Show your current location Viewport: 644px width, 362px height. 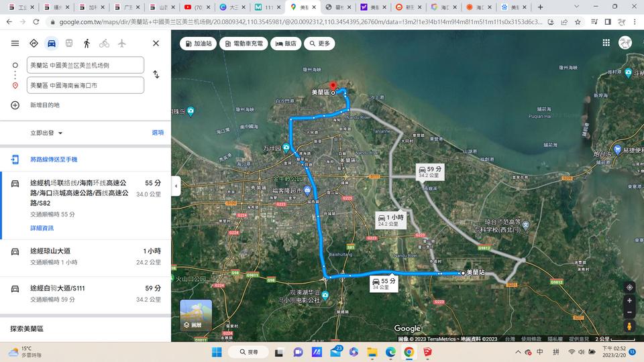(x=629, y=288)
